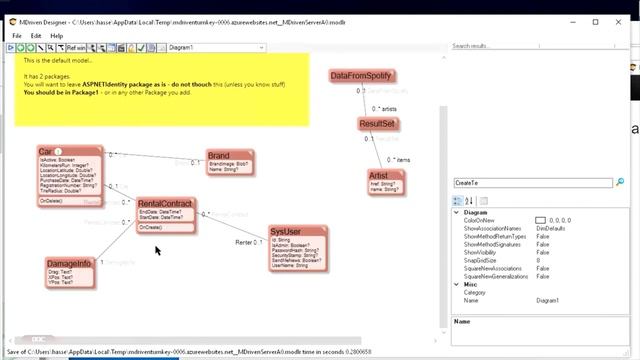640x360 pixels.
Task: Click the zoom icon right of Ref win
Action: click(x=92, y=48)
